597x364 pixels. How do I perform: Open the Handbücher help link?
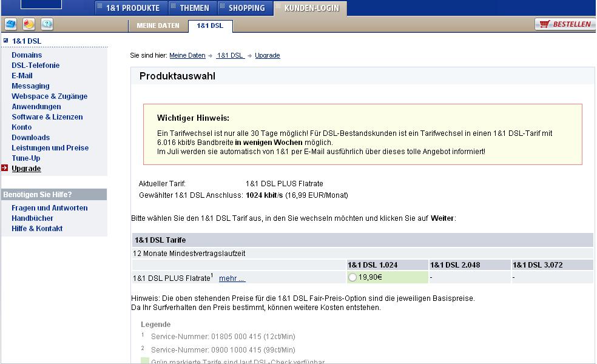click(x=32, y=218)
